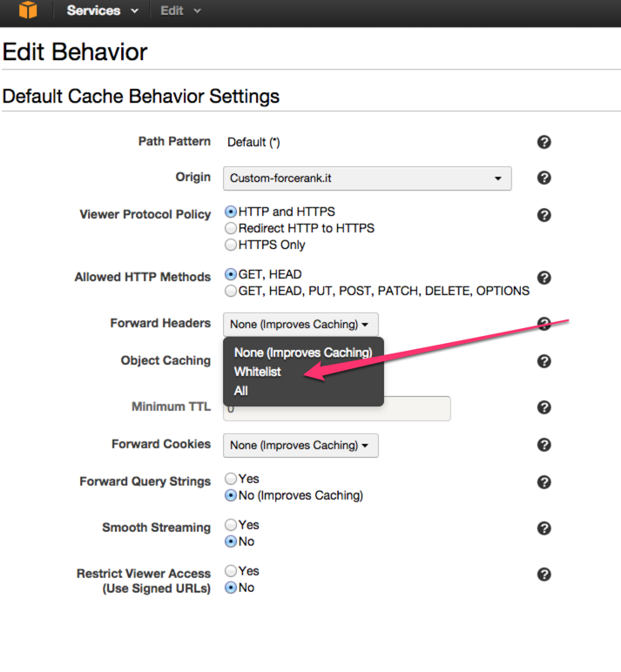621x672 pixels.
Task: Collapse the Forward Headers dropdown button
Action: [300, 325]
